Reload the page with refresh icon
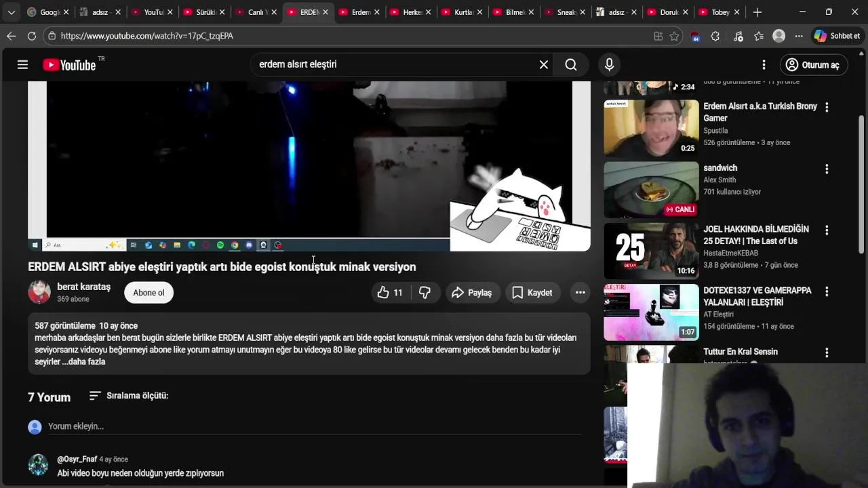The height and width of the screenshot is (488, 868). [31, 36]
